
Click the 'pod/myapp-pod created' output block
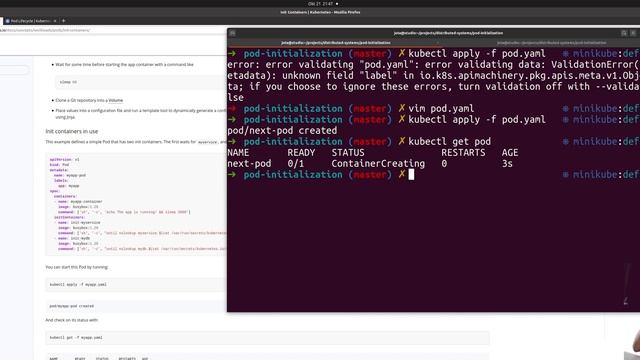click(x=136, y=306)
